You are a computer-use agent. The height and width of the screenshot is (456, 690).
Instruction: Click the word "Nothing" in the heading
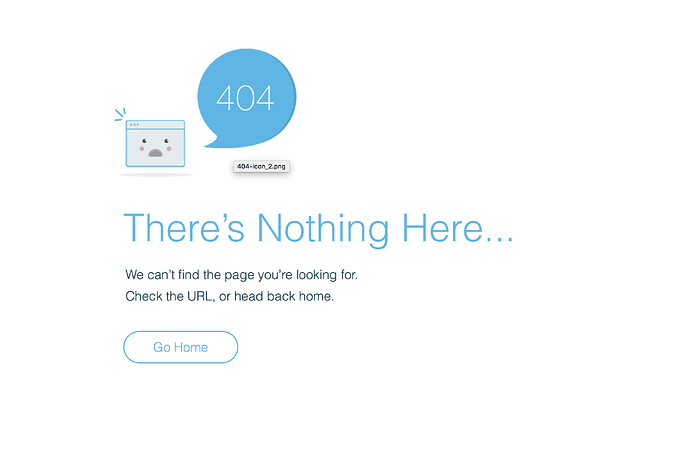[x=323, y=228]
